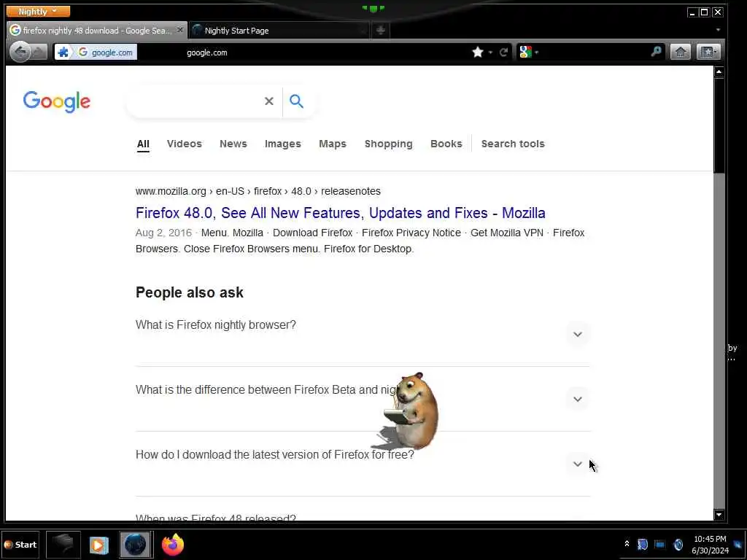Viewport: 747px width, 560px height.
Task: Open the media player taskbar icon
Action: (x=99, y=545)
